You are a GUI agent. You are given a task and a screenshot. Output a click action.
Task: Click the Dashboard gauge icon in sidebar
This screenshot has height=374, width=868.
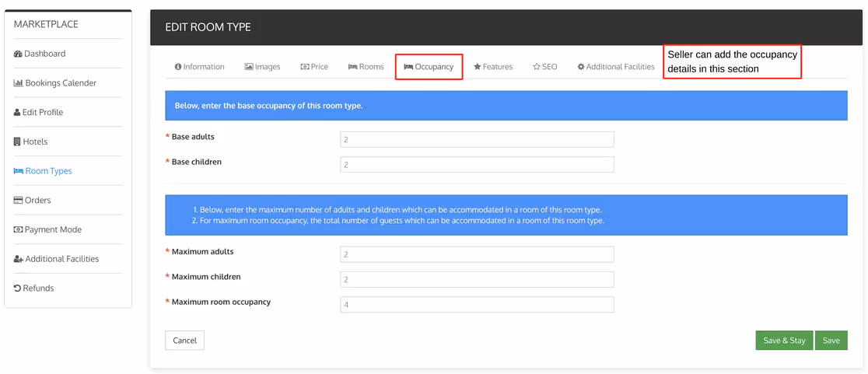18,54
